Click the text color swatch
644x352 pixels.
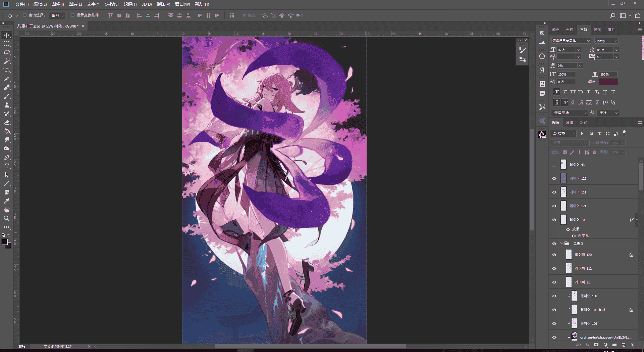click(608, 82)
